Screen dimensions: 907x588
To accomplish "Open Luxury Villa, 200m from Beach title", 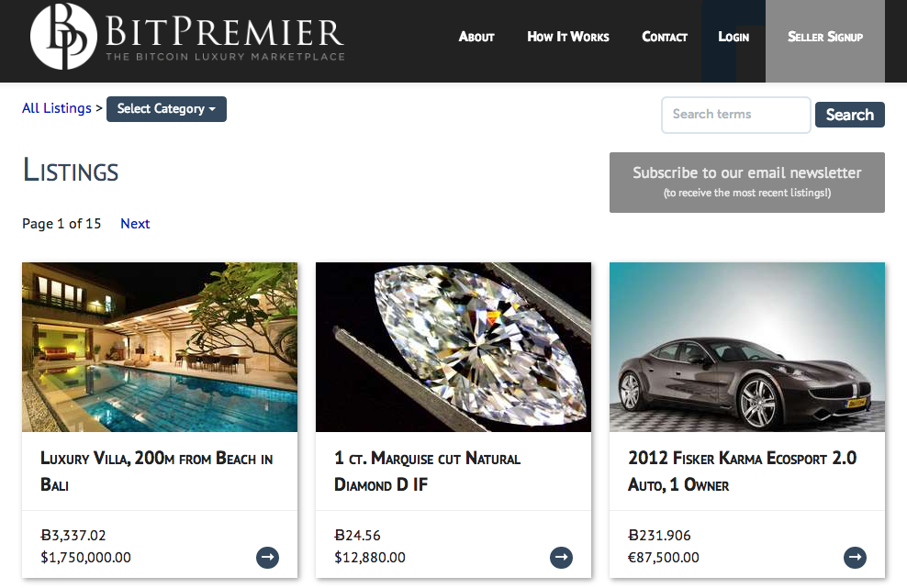I will [x=156, y=472].
